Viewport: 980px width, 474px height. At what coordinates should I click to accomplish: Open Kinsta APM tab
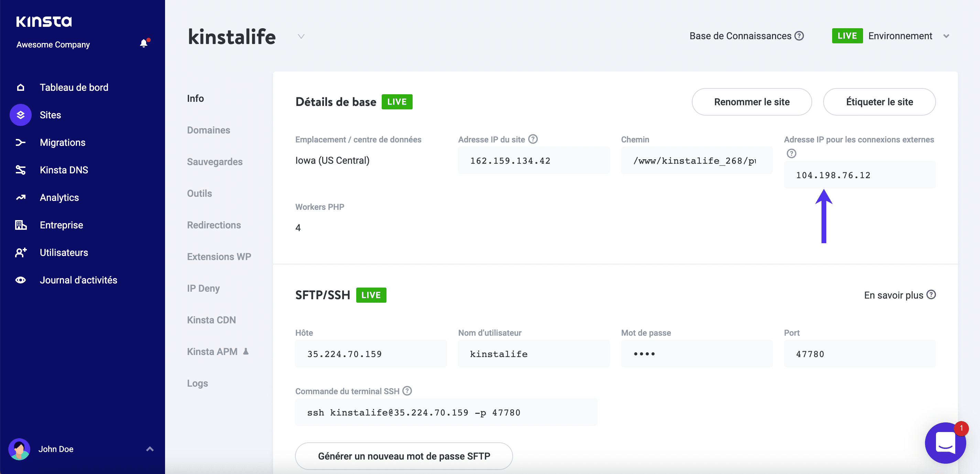(212, 351)
